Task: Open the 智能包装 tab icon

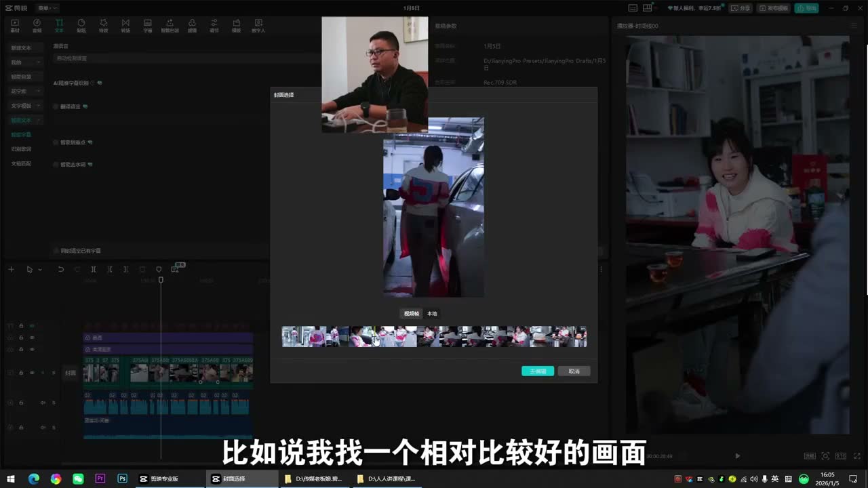Action: click(x=170, y=26)
